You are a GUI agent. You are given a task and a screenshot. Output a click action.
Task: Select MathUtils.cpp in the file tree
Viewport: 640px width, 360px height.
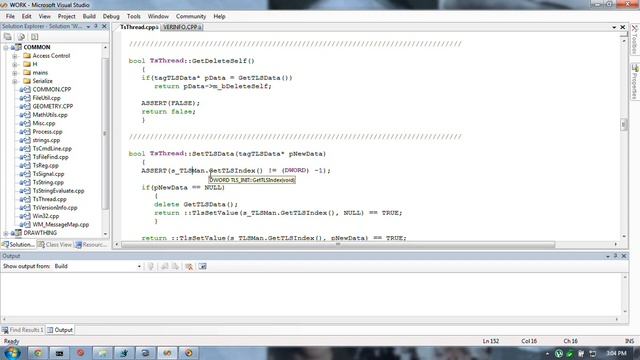50,115
